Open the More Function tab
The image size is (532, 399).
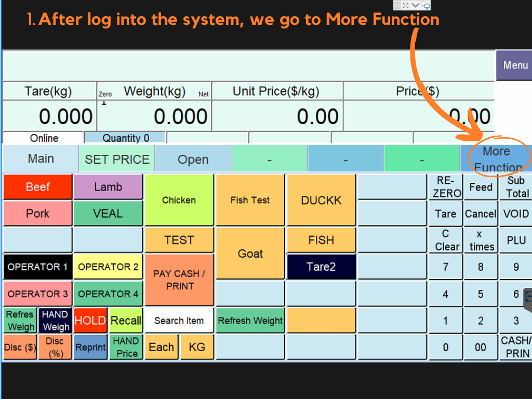pyautogui.click(x=496, y=158)
